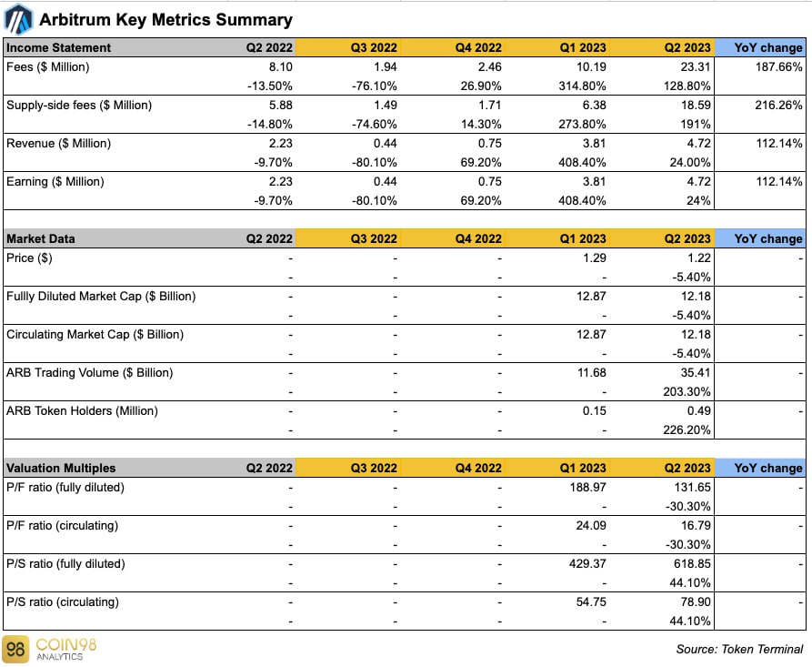Click the Source: Token Terminal text
This screenshot has height=667, width=812.
point(739,650)
